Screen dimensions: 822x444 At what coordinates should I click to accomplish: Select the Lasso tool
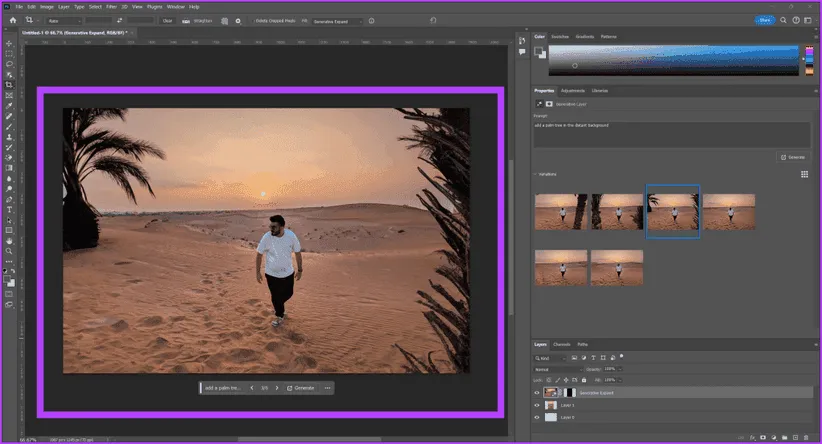pyautogui.click(x=8, y=63)
